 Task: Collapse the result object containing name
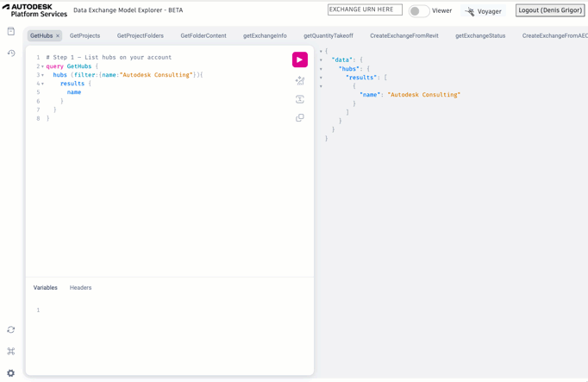pos(321,86)
